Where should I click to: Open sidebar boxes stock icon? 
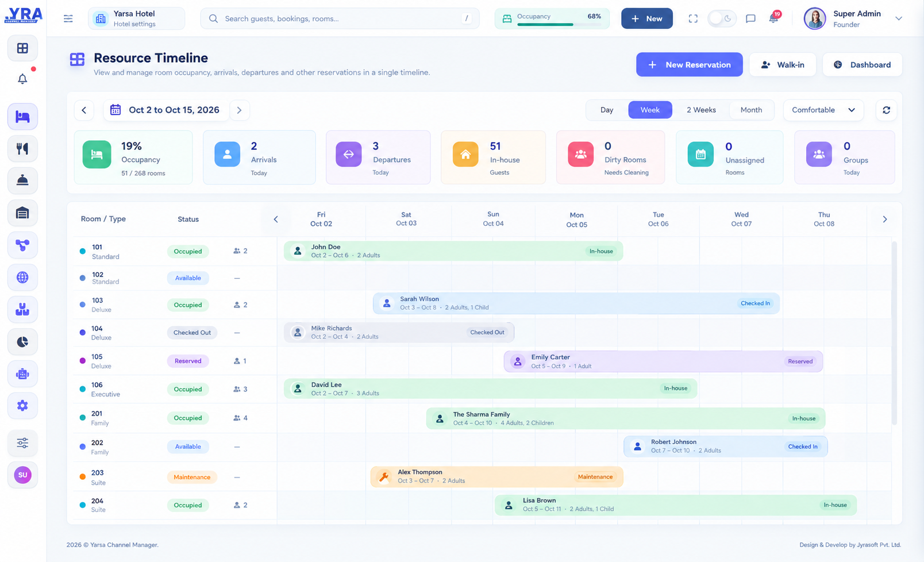tap(22, 310)
